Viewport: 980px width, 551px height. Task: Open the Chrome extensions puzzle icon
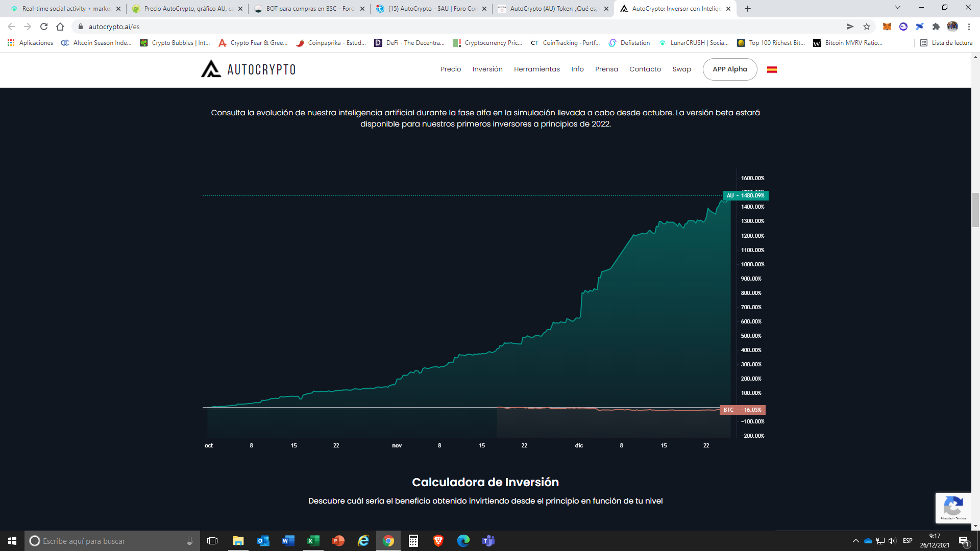point(936,27)
